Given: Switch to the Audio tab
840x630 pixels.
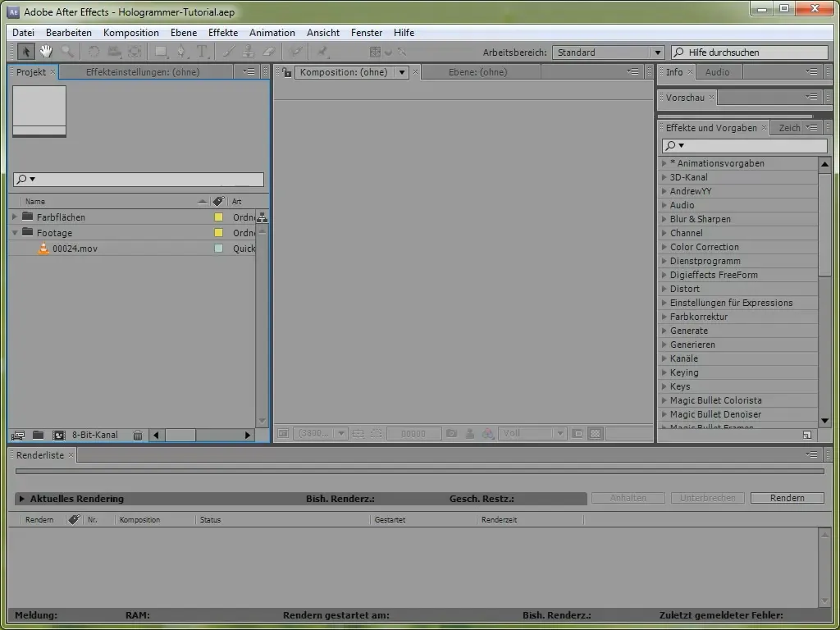Looking at the screenshot, I should coord(717,72).
